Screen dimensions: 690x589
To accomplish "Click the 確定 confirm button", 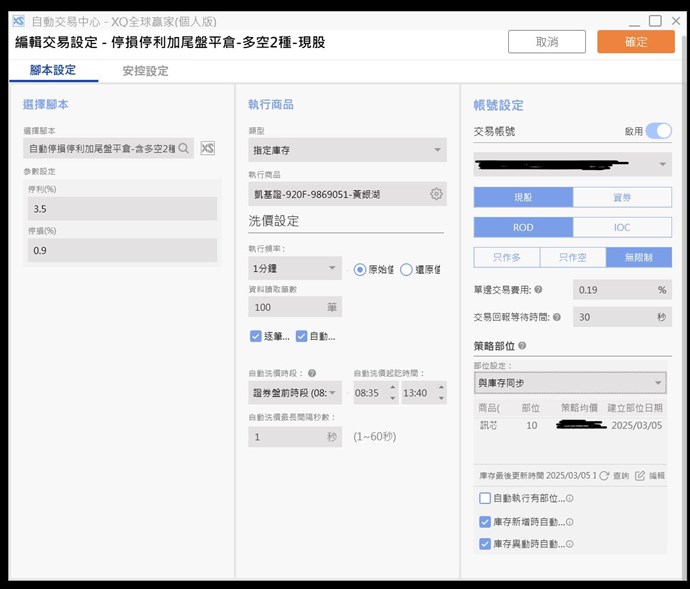I will [635, 42].
